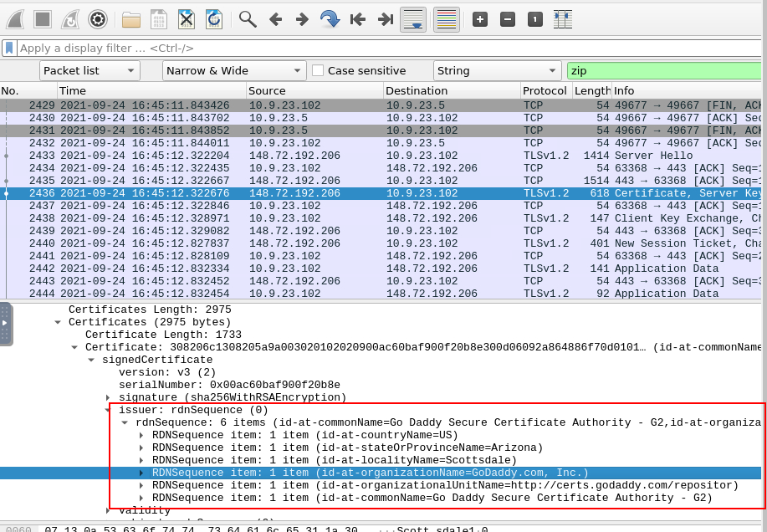Reload the current capture file
767x532 pixels.
[x=214, y=18]
